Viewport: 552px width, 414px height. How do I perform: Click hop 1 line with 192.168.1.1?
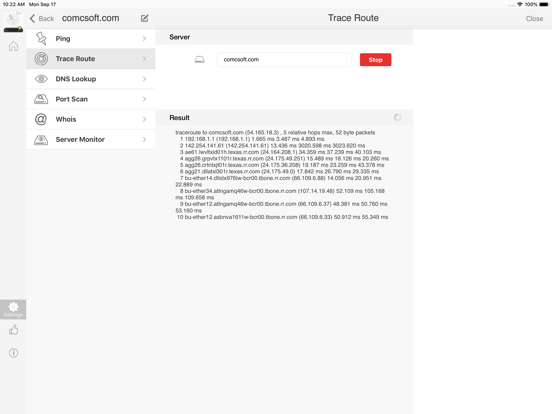pos(252,139)
